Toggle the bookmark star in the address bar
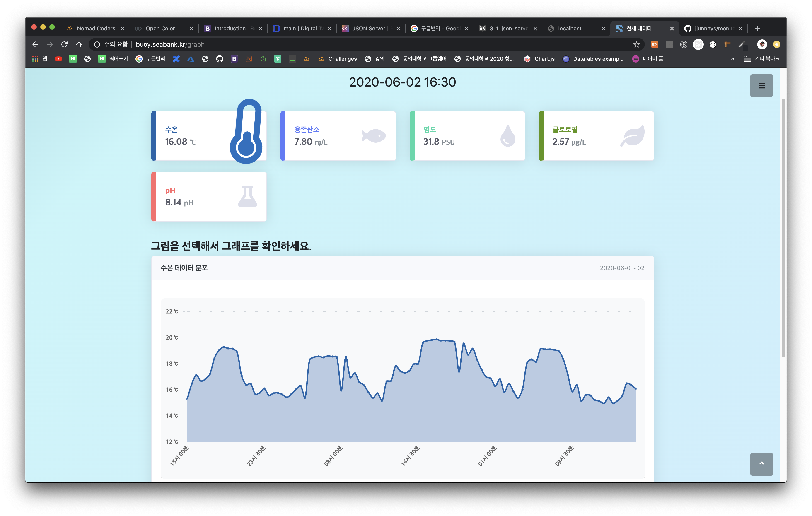The height and width of the screenshot is (516, 812). pos(636,44)
